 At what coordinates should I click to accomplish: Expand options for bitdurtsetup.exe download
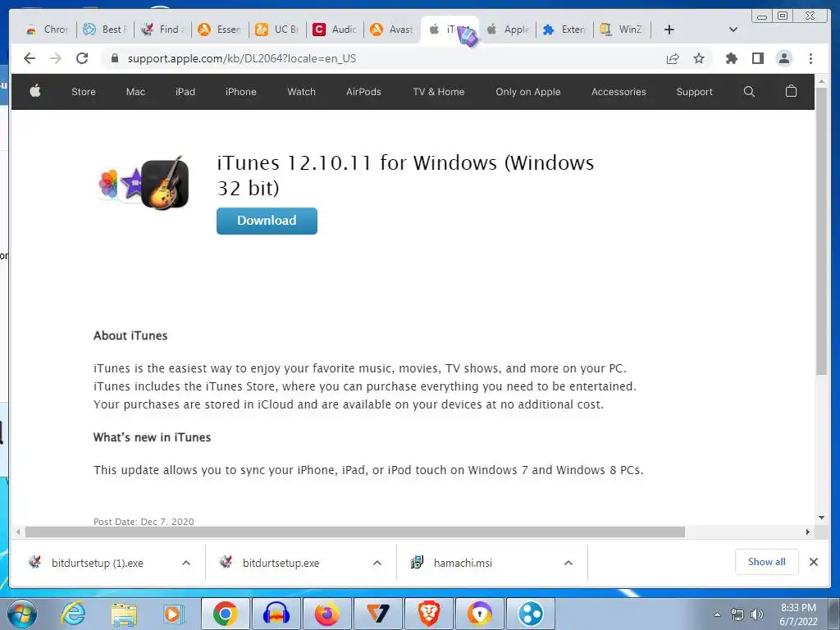(x=377, y=563)
